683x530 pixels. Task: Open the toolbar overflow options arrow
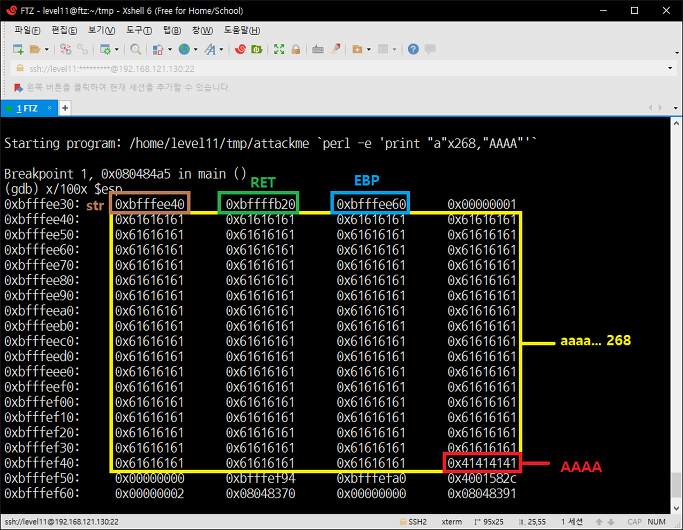[676, 53]
